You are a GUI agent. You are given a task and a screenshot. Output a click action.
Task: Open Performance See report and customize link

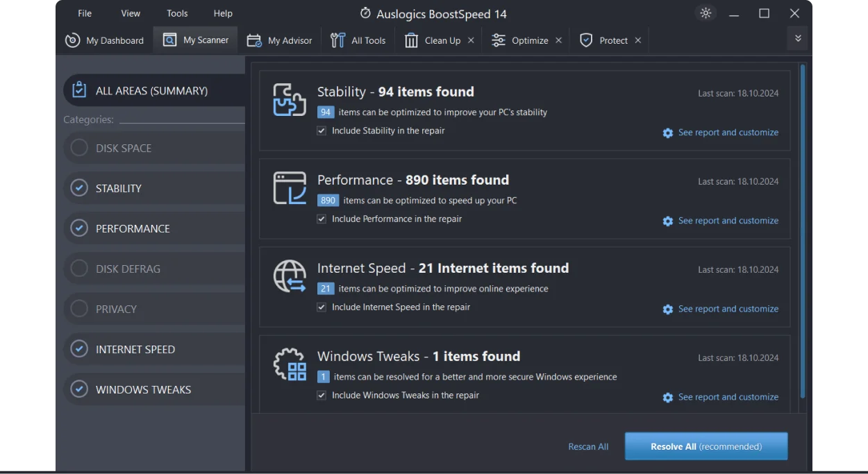[x=728, y=221]
